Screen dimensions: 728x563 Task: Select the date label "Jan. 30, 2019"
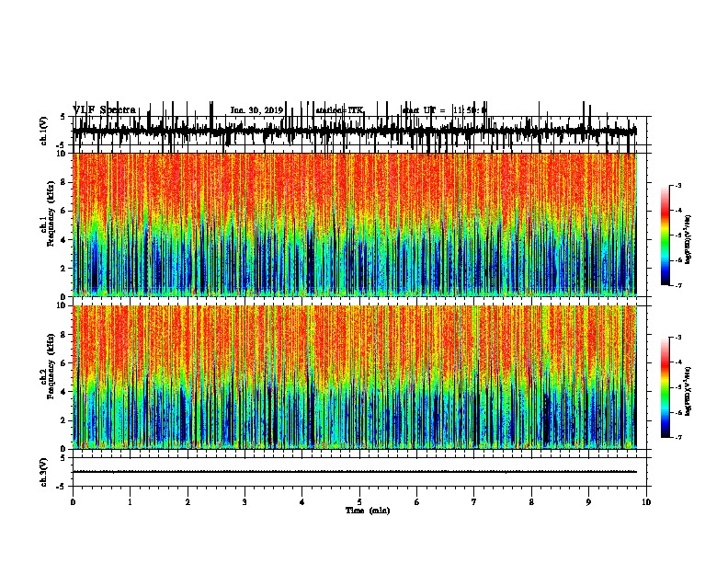256,110
